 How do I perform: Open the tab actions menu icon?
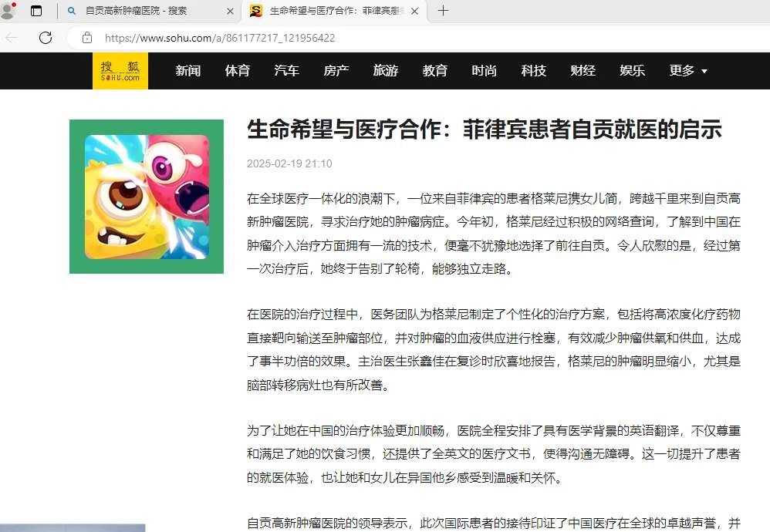point(36,11)
